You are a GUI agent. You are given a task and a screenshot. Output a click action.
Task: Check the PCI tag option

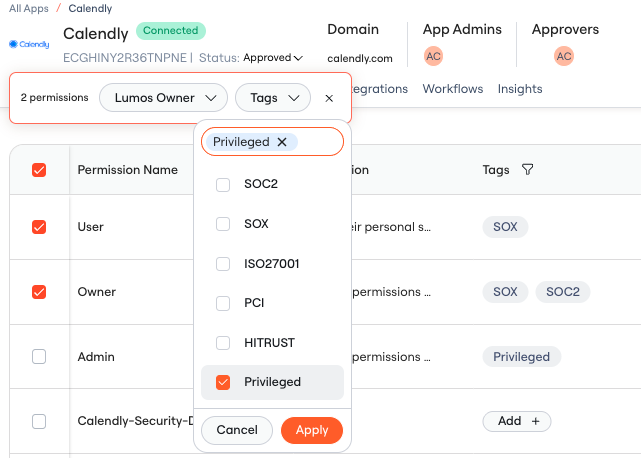[x=223, y=303]
